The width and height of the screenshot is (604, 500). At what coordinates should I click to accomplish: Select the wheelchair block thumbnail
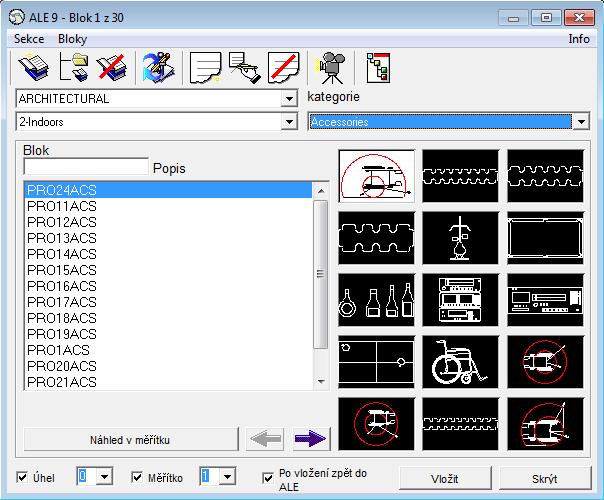[460, 362]
